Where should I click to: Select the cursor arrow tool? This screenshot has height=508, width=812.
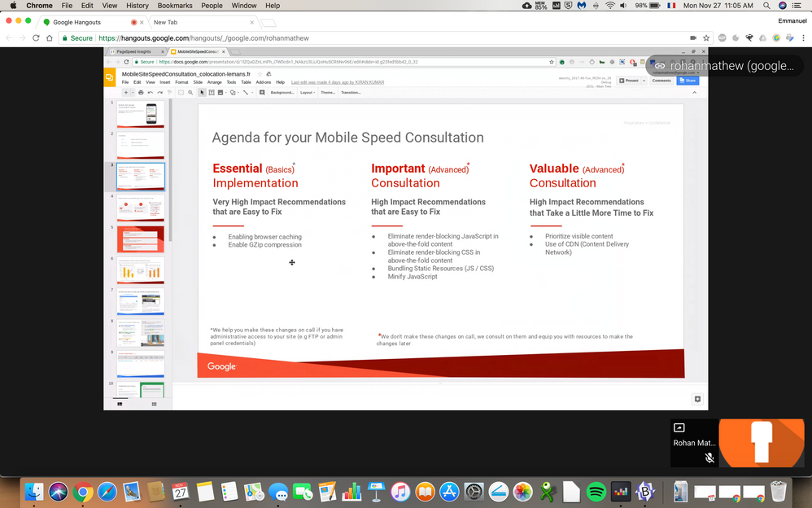(x=202, y=93)
